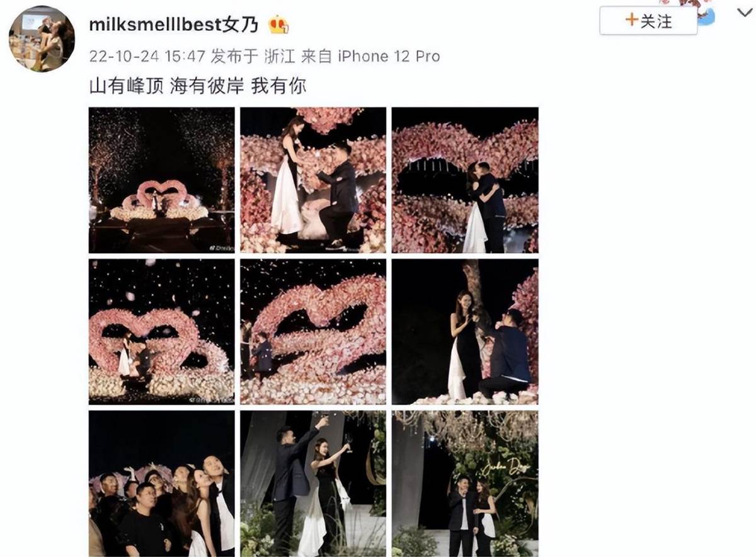Click the iPhone 12 Pro source text
This screenshot has width=756, height=557.
coord(389,56)
